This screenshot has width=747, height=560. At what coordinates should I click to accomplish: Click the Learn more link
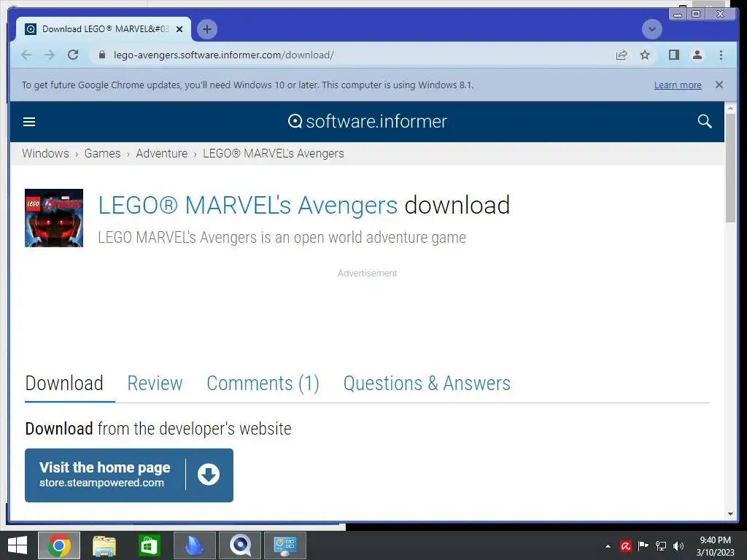[678, 85]
